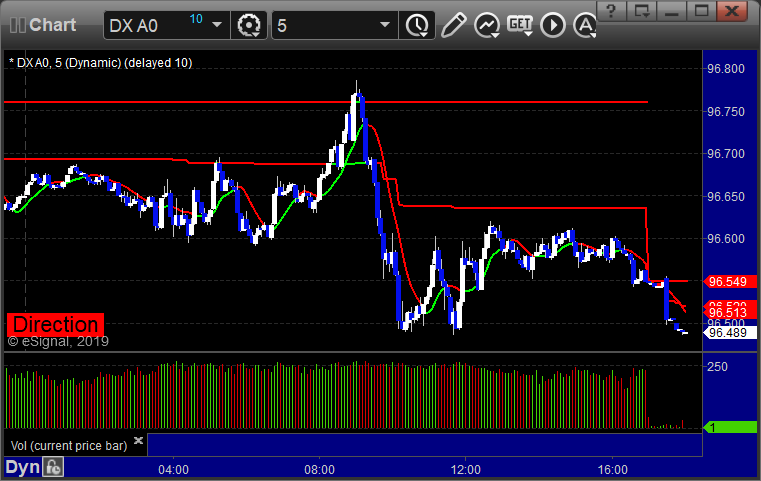The width and height of the screenshot is (761, 481).
Task: Open the symbol settings gear icon
Action: point(248,25)
